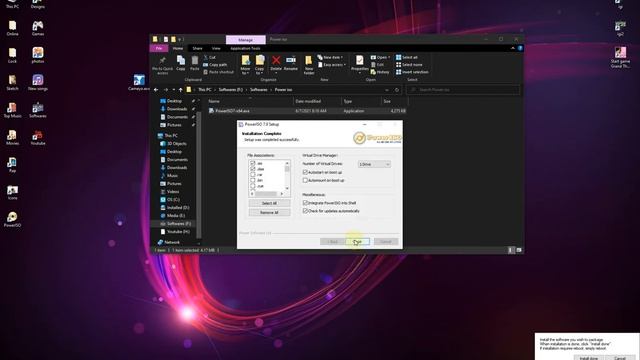
Task: Click Cancel in PowerISO setup dialog
Action: [386, 242]
